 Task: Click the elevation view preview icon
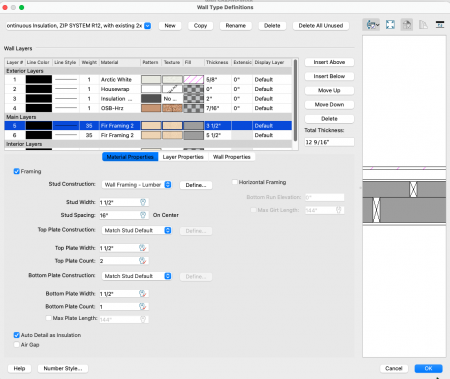click(423, 25)
